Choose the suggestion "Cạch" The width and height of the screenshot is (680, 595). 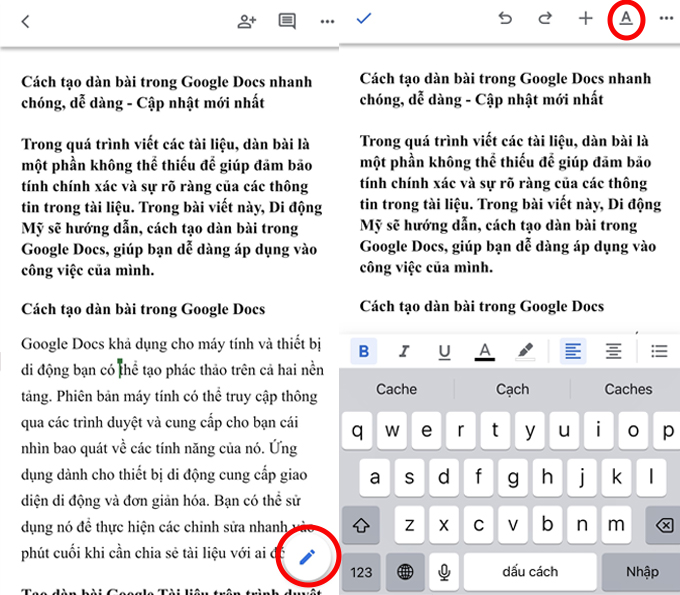512,389
